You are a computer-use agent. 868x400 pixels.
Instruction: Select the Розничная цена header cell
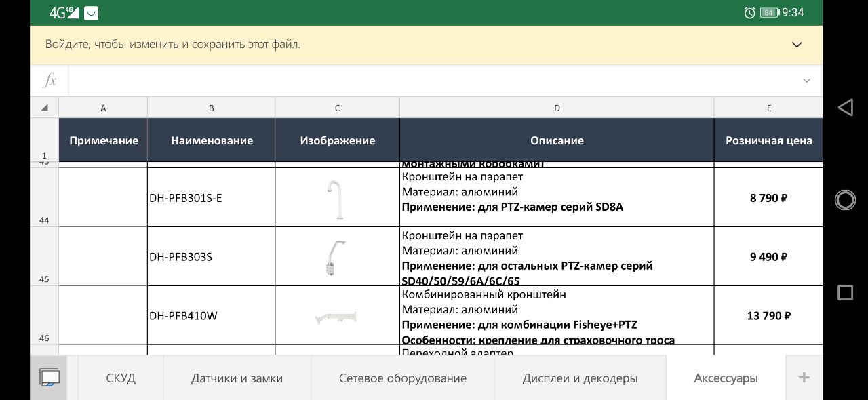point(768,140)
